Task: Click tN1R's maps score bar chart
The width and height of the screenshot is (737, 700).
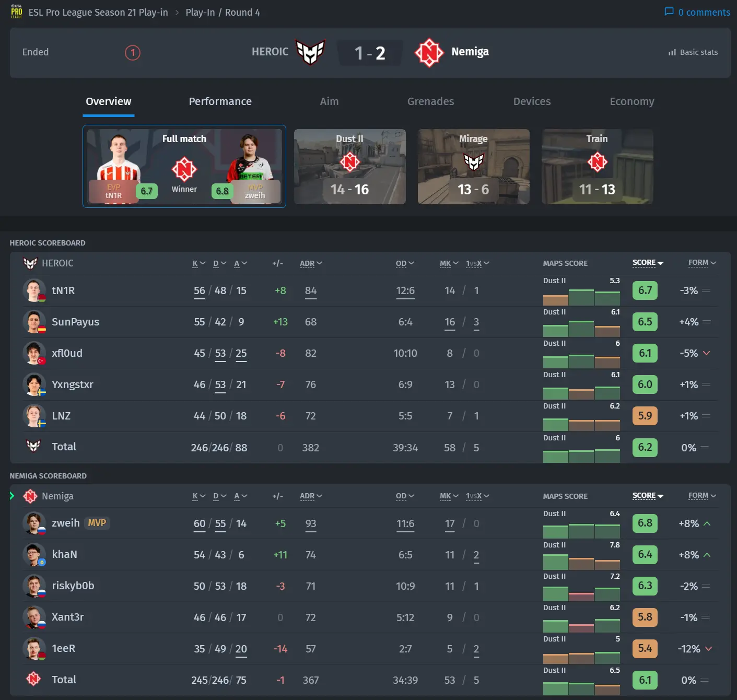Action: (x=581, y=297)
